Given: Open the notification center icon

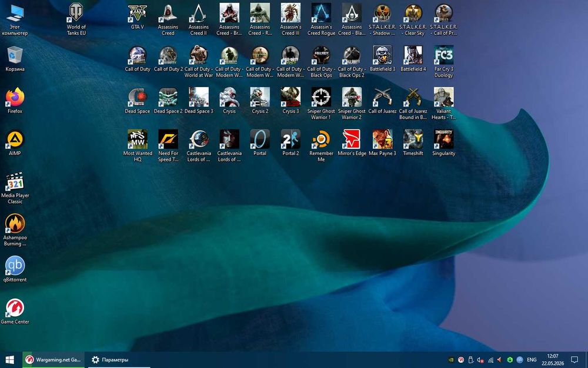Looking at the screenshot, I should point(574,360).
